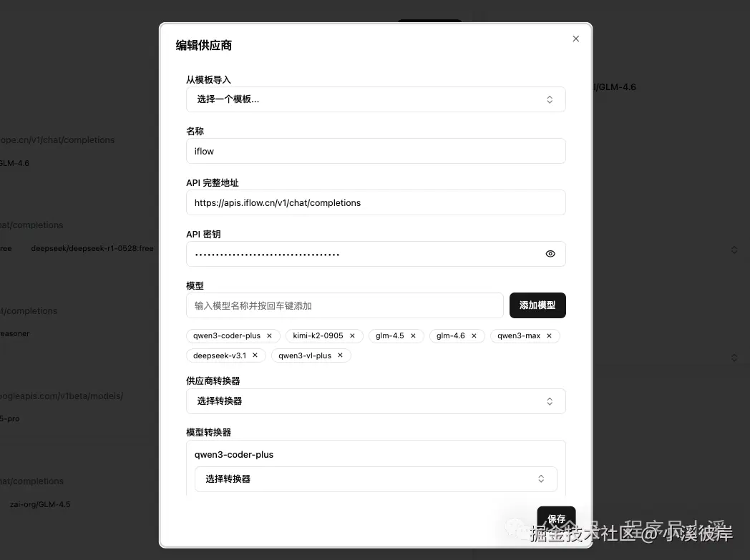Reveal the hidden API 密钥 with the eye icon
The image size is (750, 560).
[x=550, y=254]
